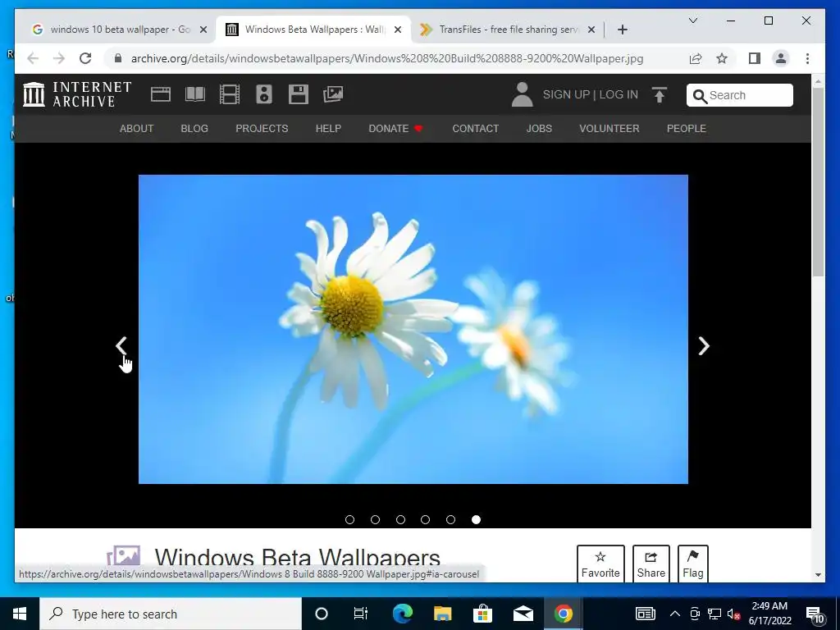Focus the Internet Archive Search field

[x=740, y=95]
